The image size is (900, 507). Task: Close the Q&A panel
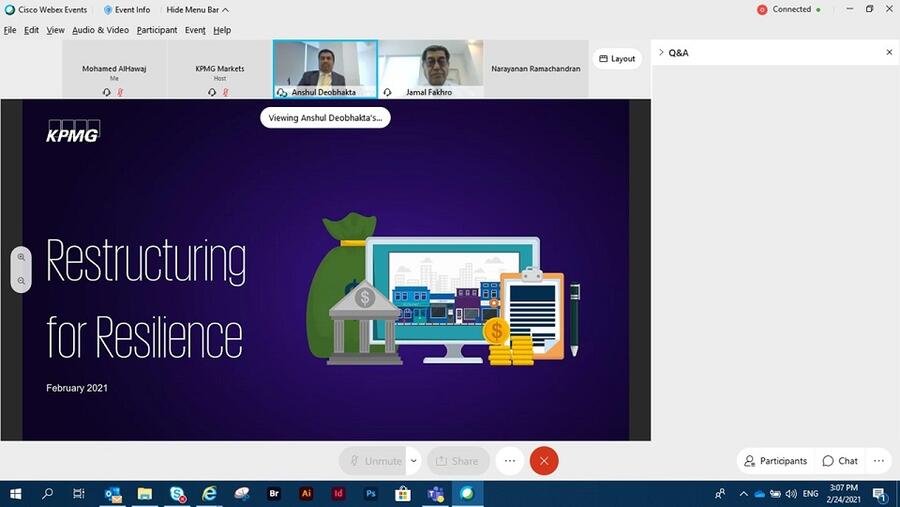[889, 52]
